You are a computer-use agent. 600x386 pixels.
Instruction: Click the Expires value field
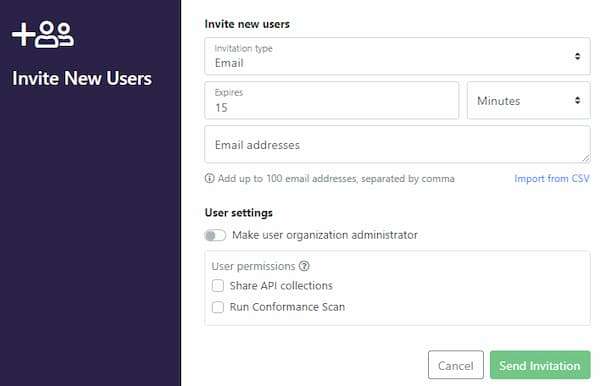[x=331, y=101]
